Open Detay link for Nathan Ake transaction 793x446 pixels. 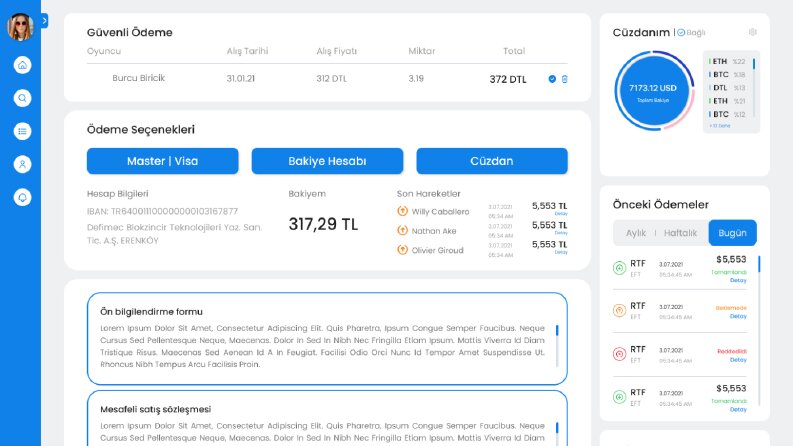click(x=561, y=233)
